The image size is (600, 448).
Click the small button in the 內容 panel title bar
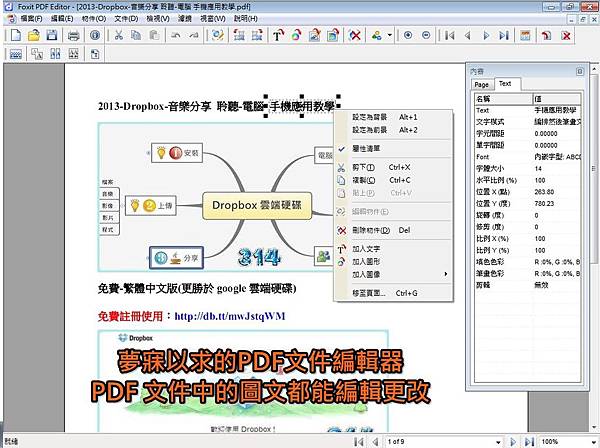[580, 72]
